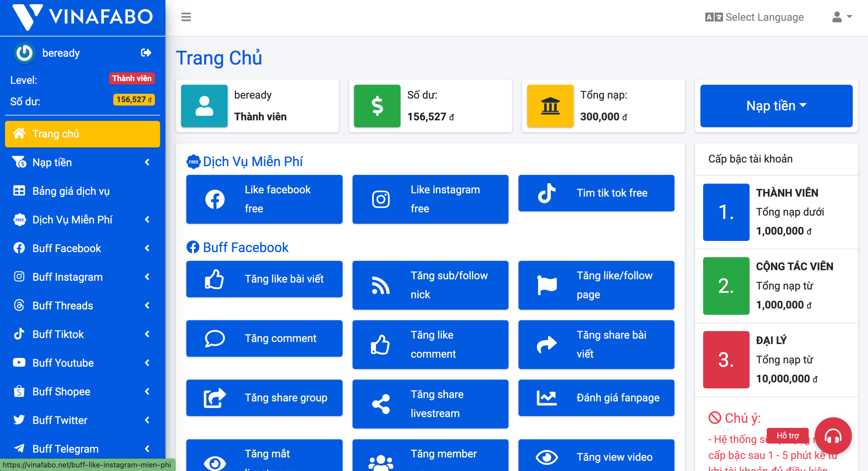Click the headphone support chat icon
868x471 pixels.
[833, 436]
